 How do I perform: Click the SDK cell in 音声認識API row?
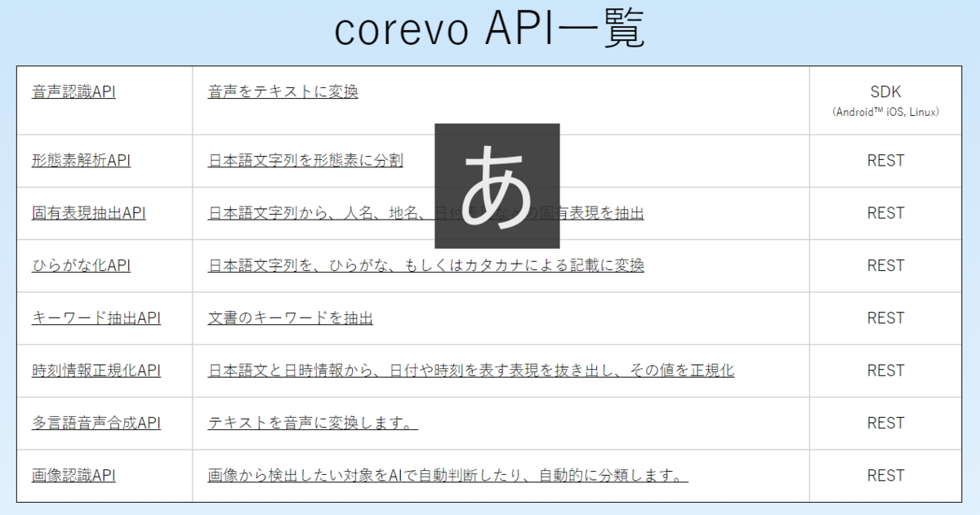tap(885, 100)
